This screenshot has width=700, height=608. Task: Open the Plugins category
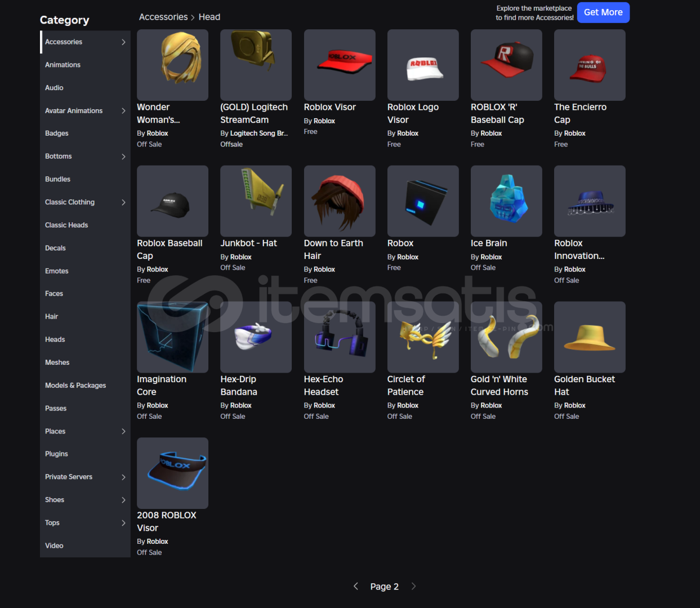click(x=85, y=454)
